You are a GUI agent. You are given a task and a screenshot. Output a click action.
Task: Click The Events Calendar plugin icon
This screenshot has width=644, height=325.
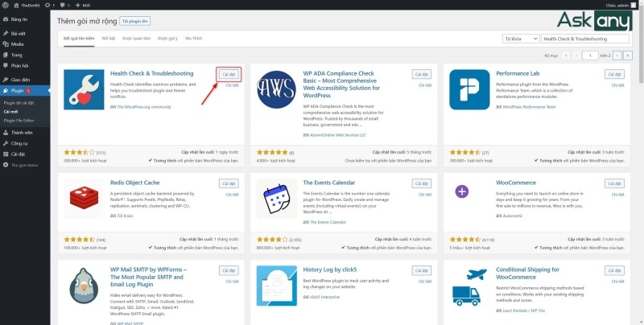click(276, 199)
